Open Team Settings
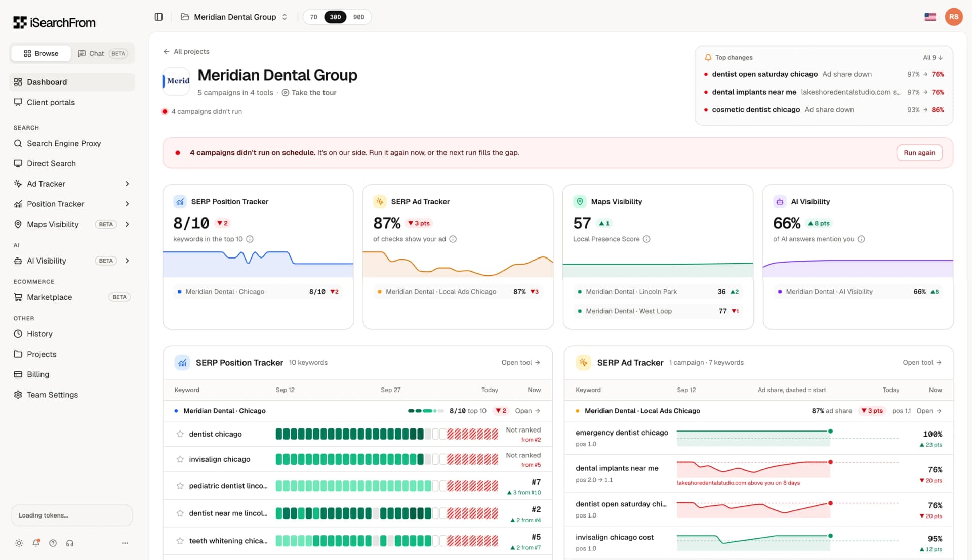 pyautogui.click(x=72, y=395)
